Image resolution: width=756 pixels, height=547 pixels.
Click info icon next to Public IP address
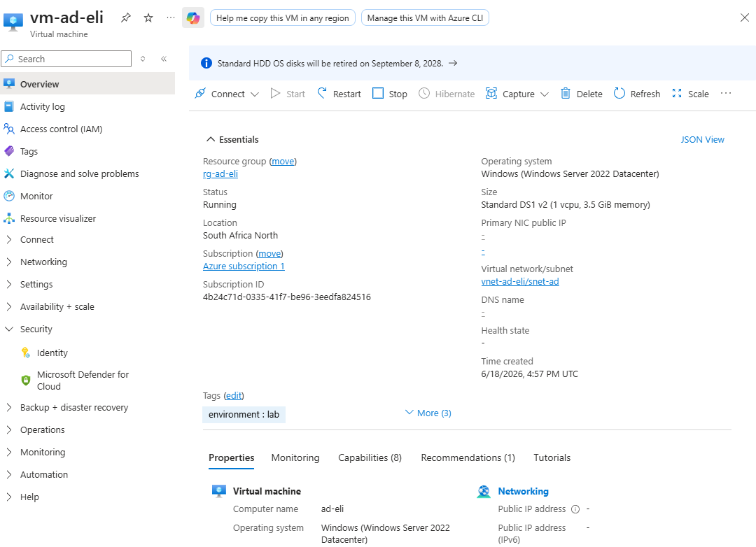click(575, 509)
